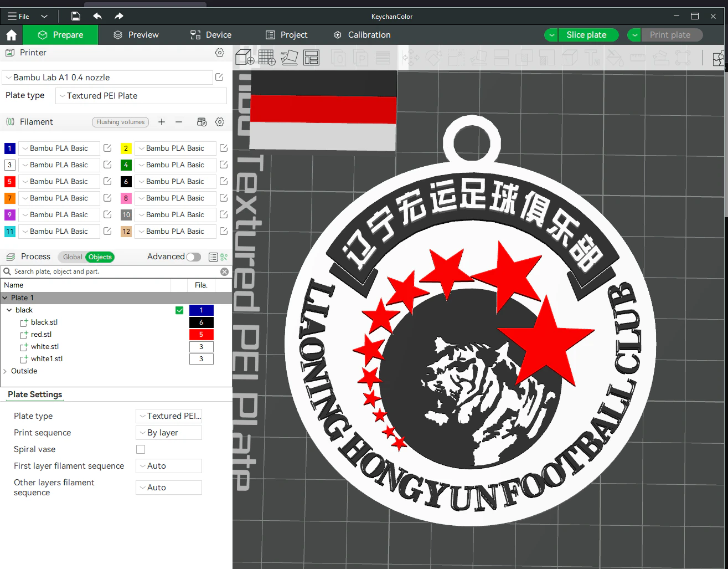Edit the Bambu Lab A1 printer preset

219,78
